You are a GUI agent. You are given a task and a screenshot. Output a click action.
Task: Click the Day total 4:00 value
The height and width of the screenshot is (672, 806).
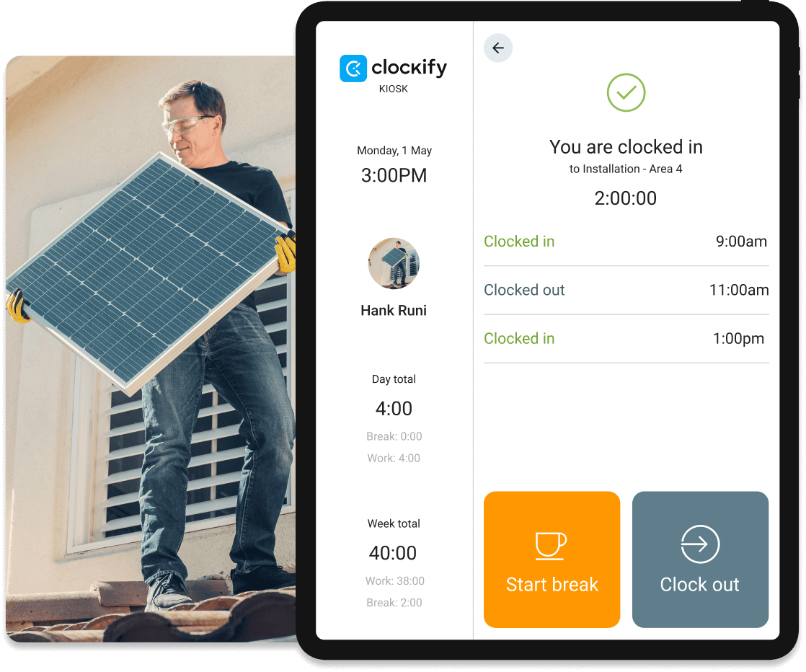coord(394,409)
